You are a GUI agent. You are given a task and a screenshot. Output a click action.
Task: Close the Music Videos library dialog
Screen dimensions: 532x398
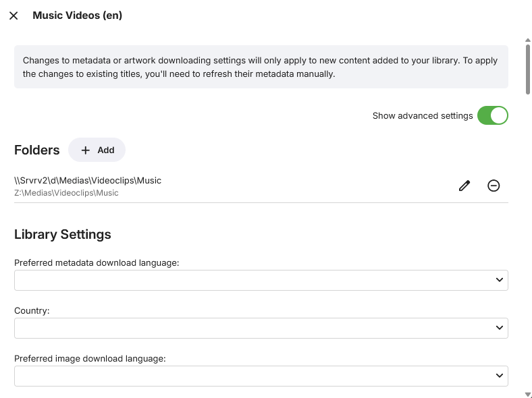(14, 16)
